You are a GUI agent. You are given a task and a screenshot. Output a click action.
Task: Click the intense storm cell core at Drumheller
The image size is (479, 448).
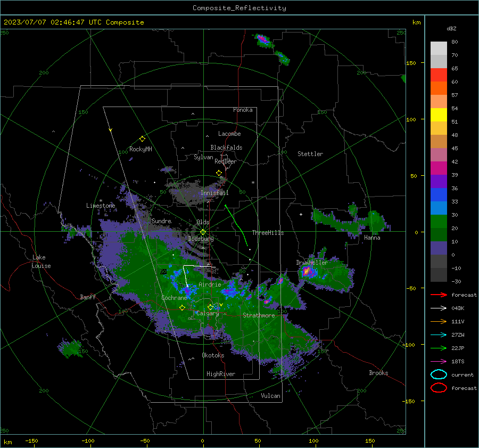[x=307, y=271]
